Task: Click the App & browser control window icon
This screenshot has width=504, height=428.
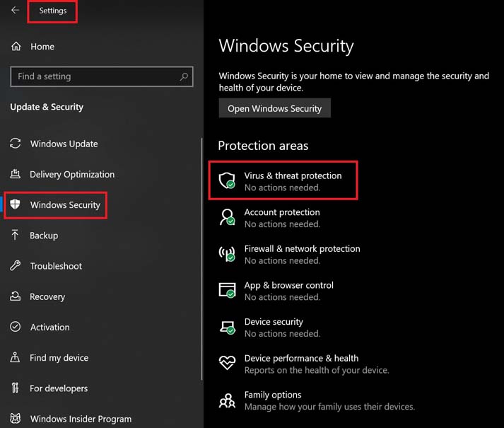Action: pos(227,290)
